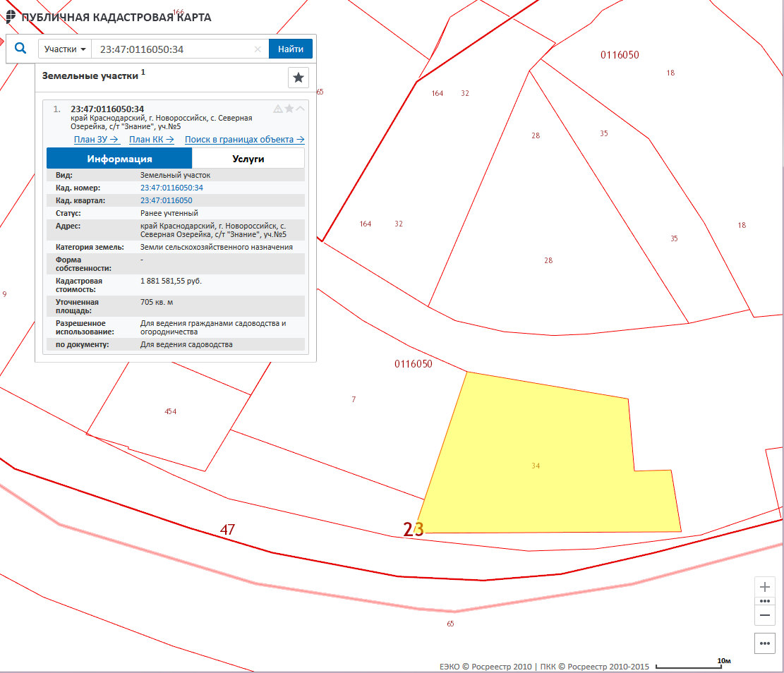Switch to the Информация tab
This screenshot has width=784, height=673.
[x=119, y=159]
